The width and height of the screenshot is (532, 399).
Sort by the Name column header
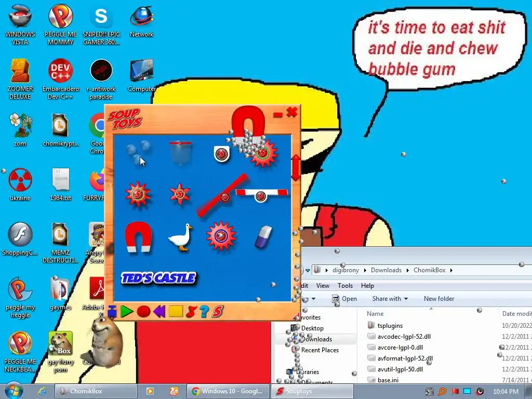pos(375,314)
